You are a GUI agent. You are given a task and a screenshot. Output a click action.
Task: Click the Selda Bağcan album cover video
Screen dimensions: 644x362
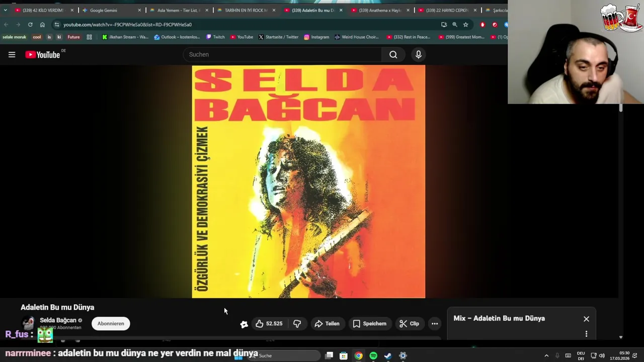click(x=308, y=182)
